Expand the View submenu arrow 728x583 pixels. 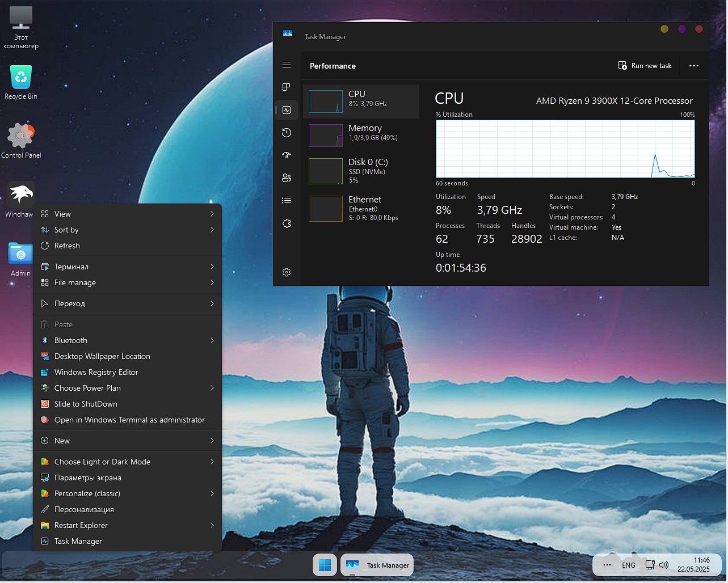[x=212, y=214]
